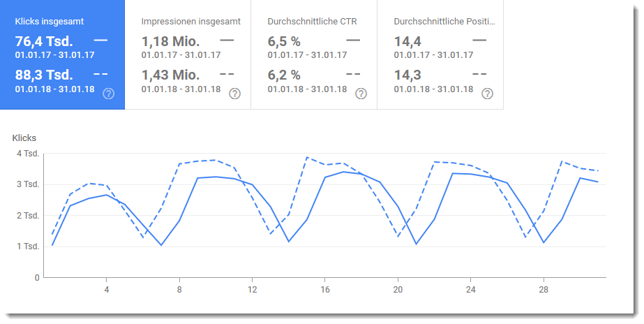Toggle the Impressionen insgesamt metric card
Image resolution: width=644 pixels, height=324 pixels.
[x=188, y=54]
